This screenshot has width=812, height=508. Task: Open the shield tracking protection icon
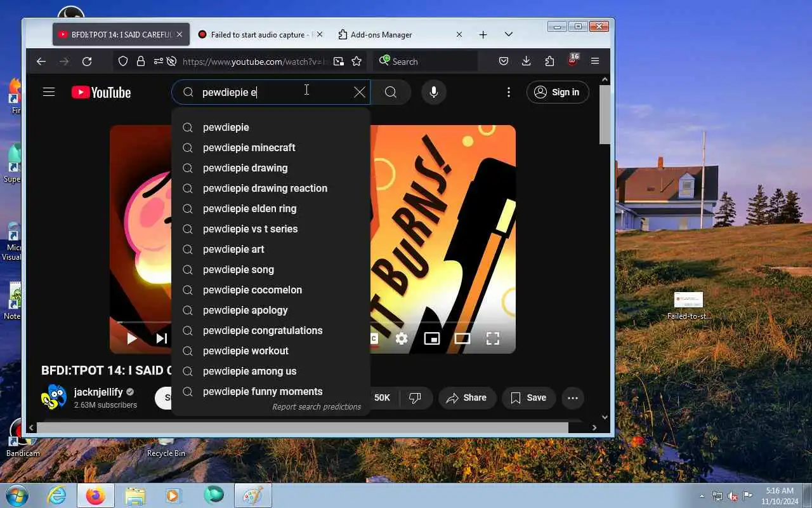click(123, 62)
